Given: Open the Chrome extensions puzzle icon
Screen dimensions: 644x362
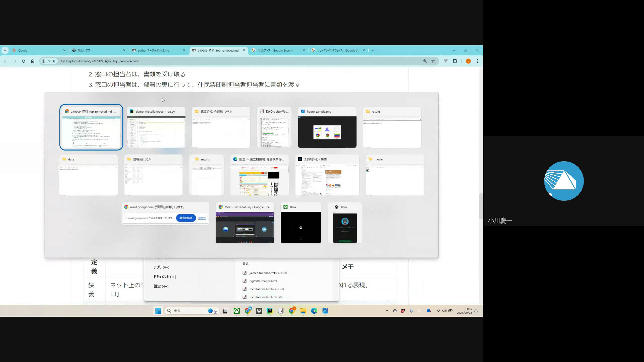Looking at the screenshot, I should pyautogui.click(x=455, y=61).
